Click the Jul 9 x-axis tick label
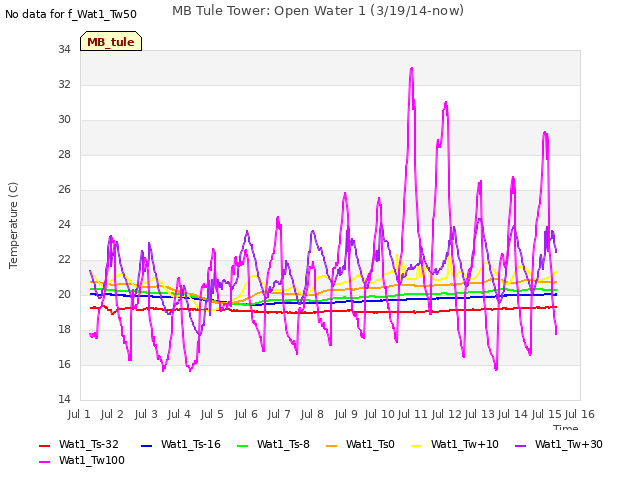The width and height of the screenshot is (640, 480). pos(346,414)
